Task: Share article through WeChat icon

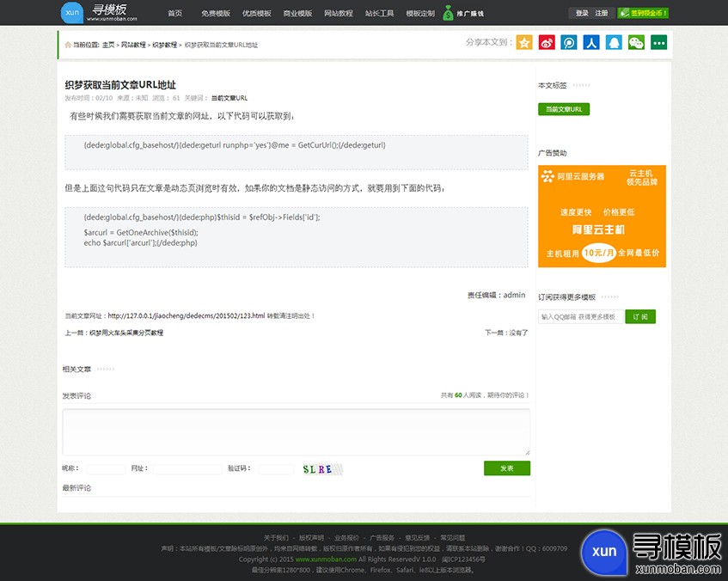Action: pos(636,42)
